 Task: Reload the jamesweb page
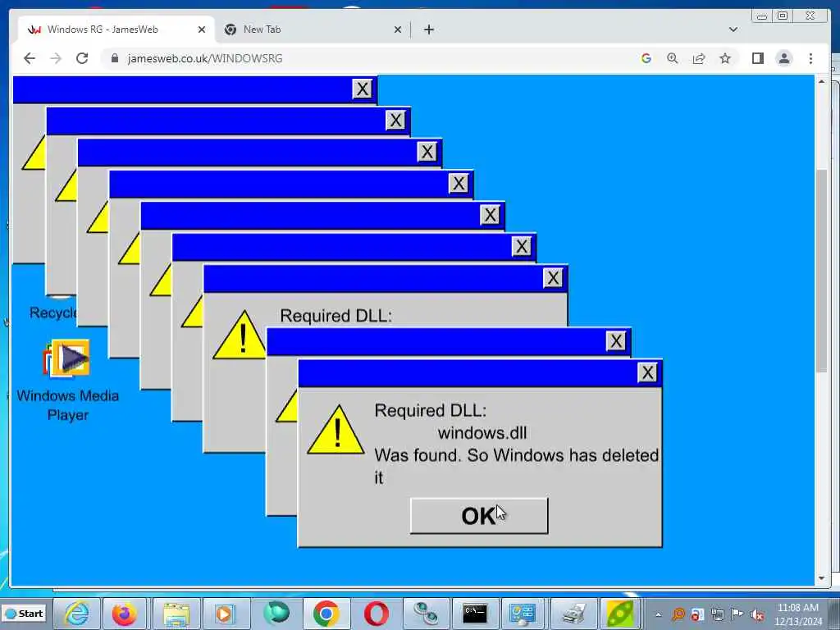click(82, 58)
